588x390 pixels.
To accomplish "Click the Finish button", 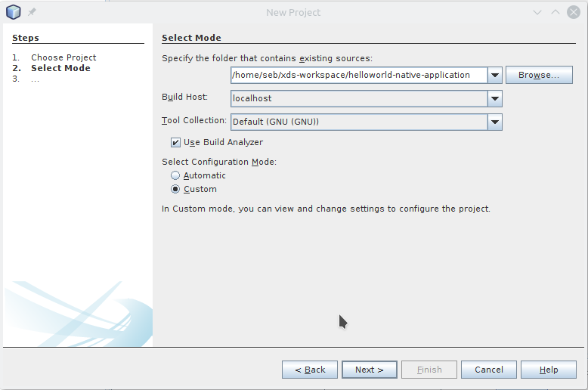I will [x=429, y=370].
